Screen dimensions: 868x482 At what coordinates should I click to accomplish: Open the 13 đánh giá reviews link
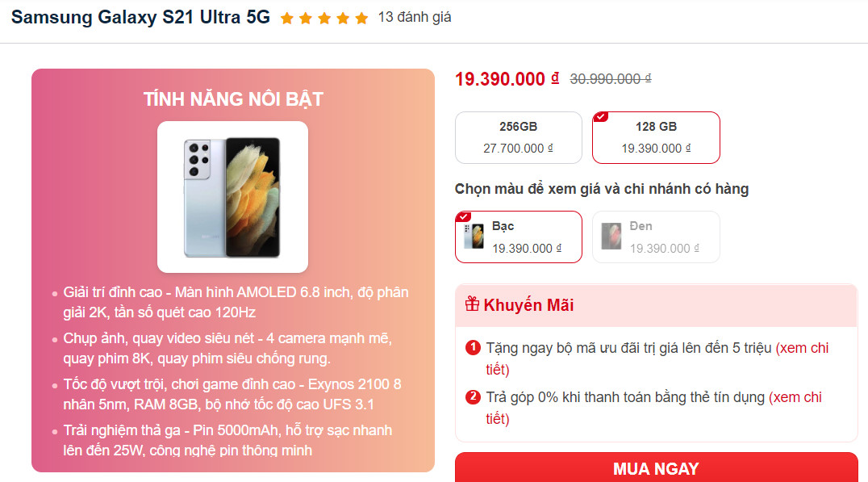tap(415, 17)
